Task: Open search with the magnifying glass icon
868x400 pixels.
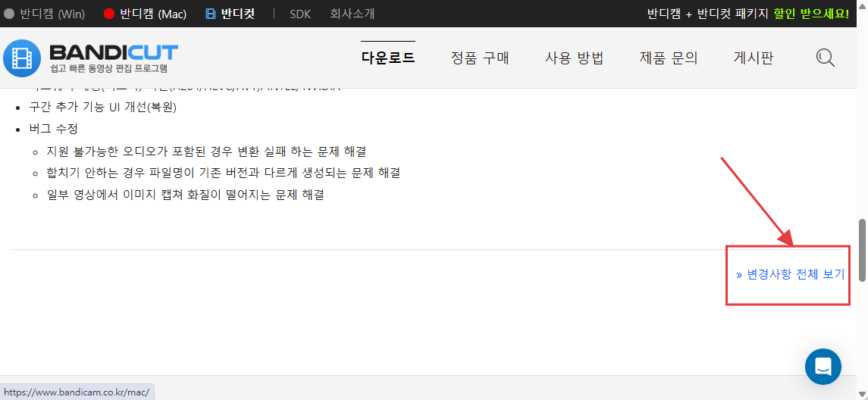Action: coord(825,58)
